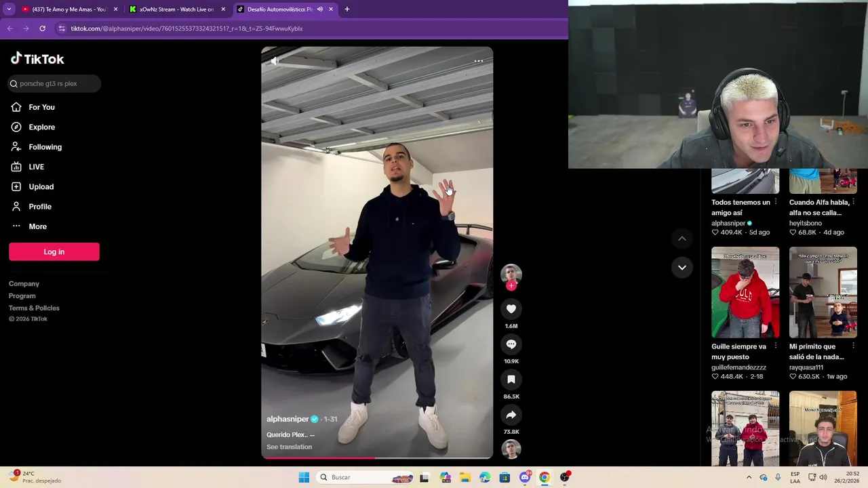This screenshot has width=868, height=488.
Task: Click the TikTok logo
Action: point(37,59)
